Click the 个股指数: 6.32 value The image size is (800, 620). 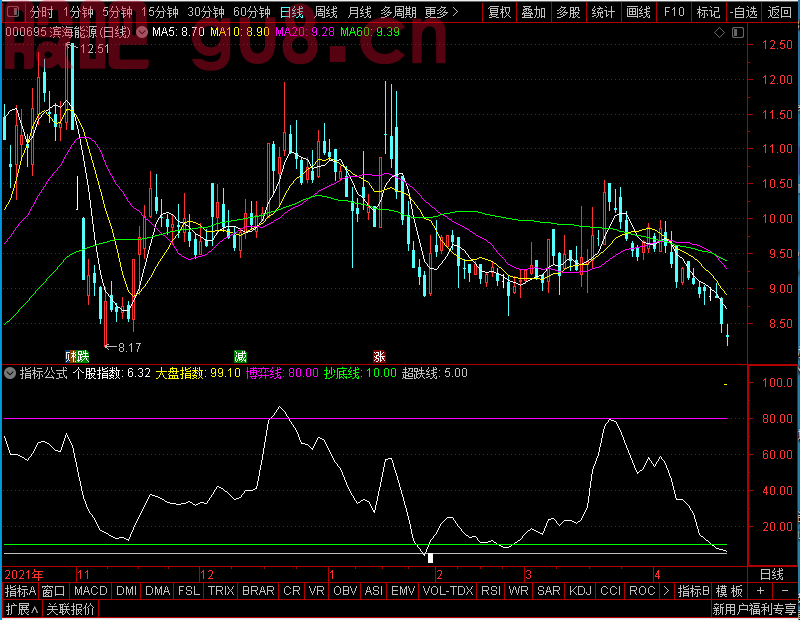112,373
